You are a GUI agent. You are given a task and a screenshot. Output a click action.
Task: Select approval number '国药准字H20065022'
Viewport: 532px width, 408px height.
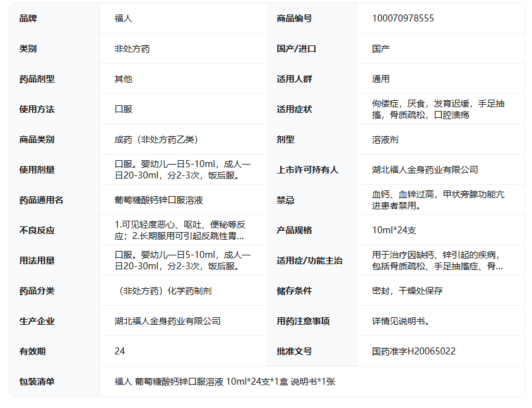[414, 351]
